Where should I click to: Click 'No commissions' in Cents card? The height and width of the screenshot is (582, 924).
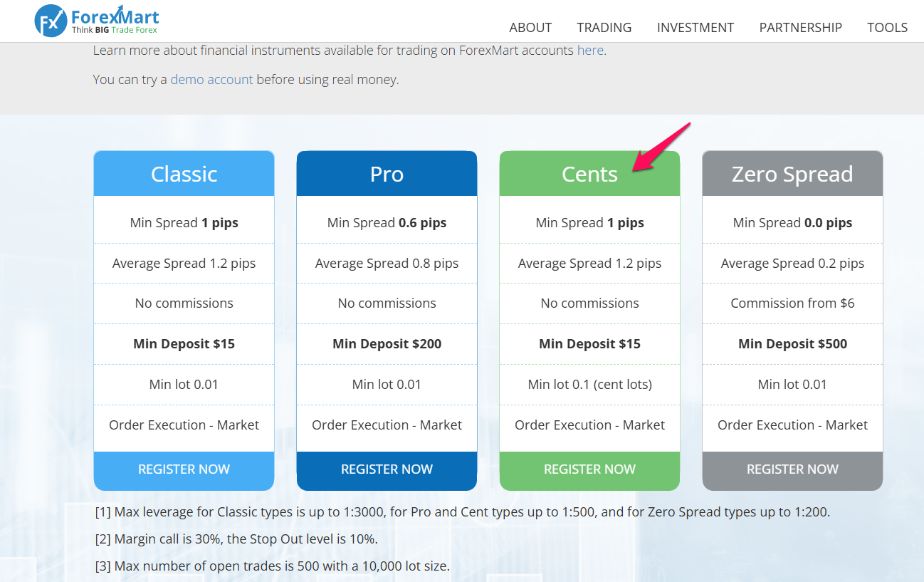pyautogui.click(x=589, y=303)
